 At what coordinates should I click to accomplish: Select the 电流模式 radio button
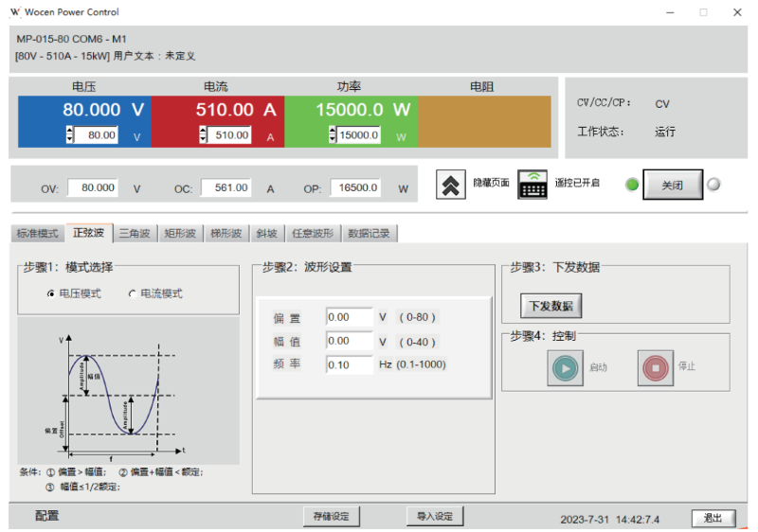pyautogui.click(x=133, y=294)
